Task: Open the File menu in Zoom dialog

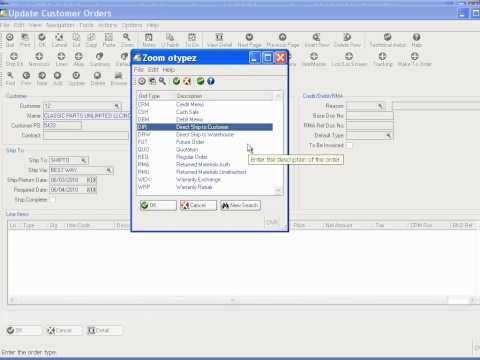Action: click(139, 70)
